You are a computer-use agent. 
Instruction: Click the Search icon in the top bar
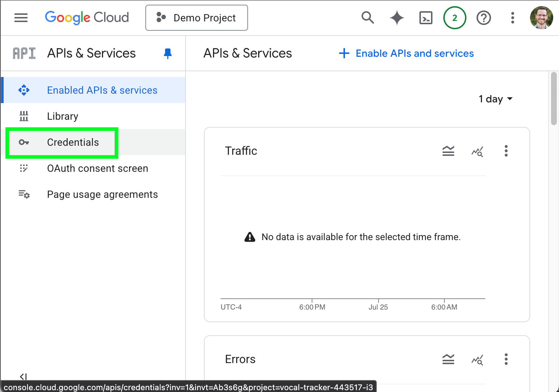pyautogui.click(x=368, y=17)
